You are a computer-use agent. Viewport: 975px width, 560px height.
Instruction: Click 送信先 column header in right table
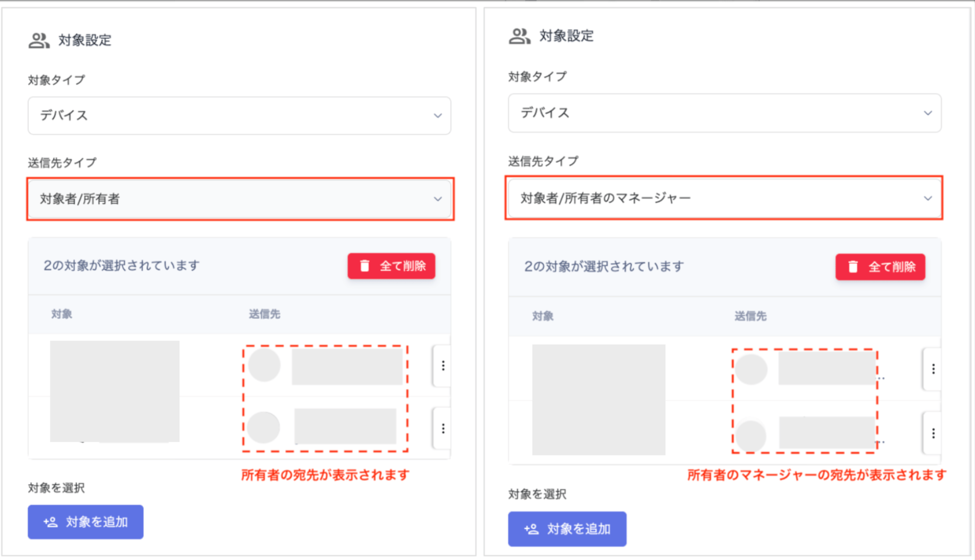click(750, 317)
